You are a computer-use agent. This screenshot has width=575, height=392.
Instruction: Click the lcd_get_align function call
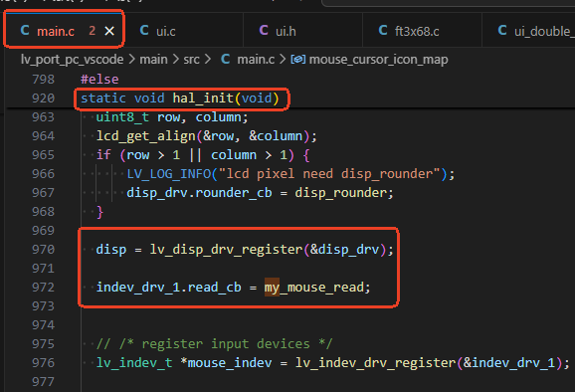point(145,136)
